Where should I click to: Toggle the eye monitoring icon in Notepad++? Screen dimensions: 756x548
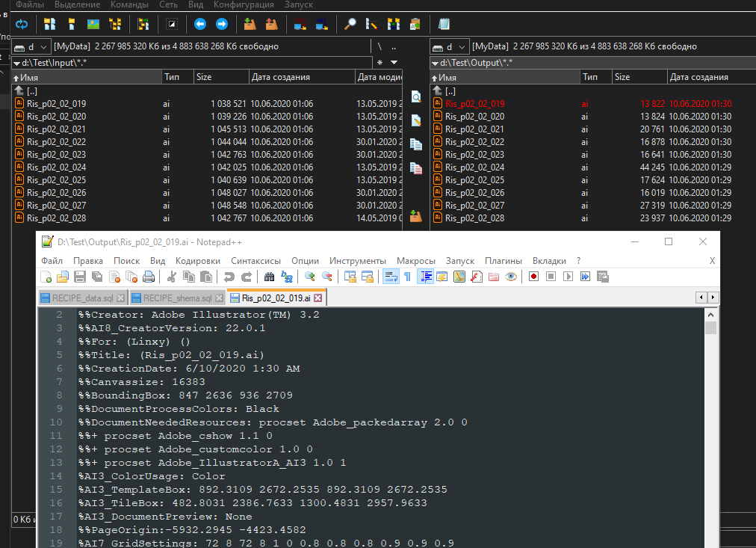(x=511, y=277)
